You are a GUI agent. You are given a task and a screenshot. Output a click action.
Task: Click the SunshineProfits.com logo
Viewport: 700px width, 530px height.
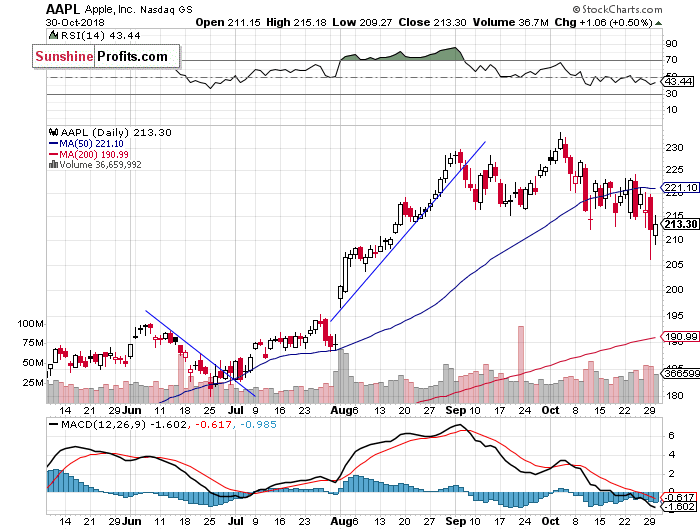106,56
